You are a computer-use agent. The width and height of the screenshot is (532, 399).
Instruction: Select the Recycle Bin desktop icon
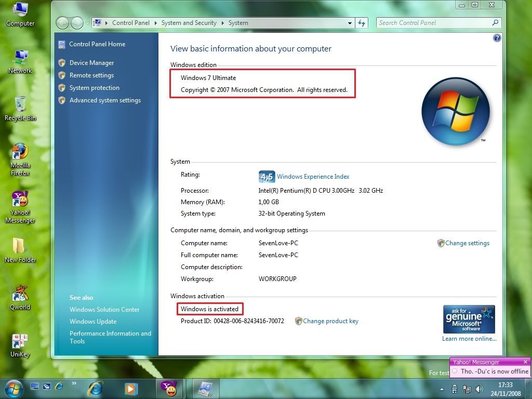pyautogui.click(x=20, y=109)
